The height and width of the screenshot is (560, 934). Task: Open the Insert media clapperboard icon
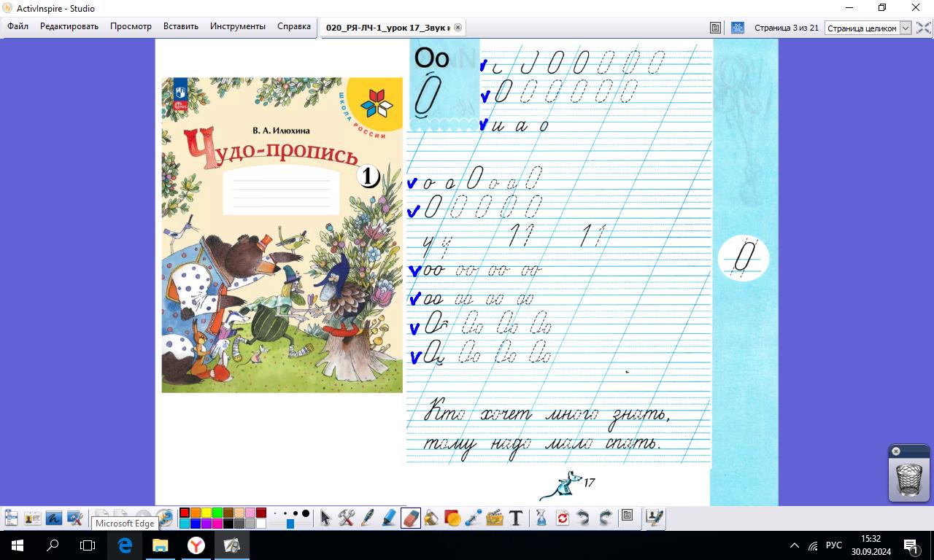pos(495,518)
